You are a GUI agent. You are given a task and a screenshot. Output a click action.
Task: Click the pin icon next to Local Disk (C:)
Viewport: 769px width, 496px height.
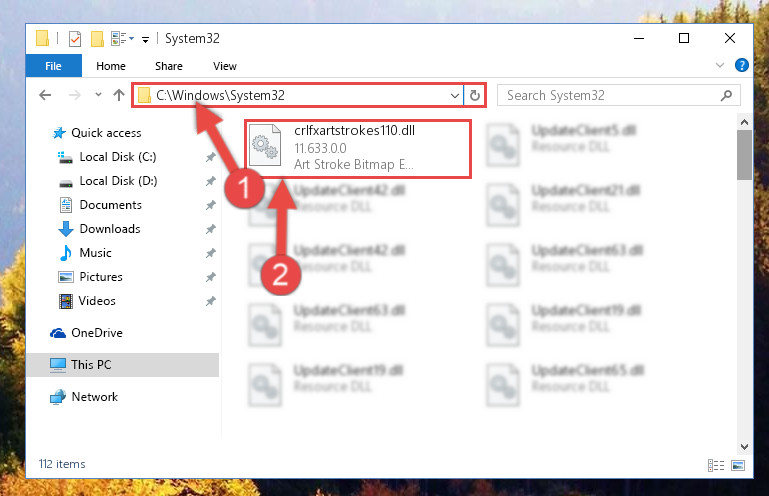[210, 157]
